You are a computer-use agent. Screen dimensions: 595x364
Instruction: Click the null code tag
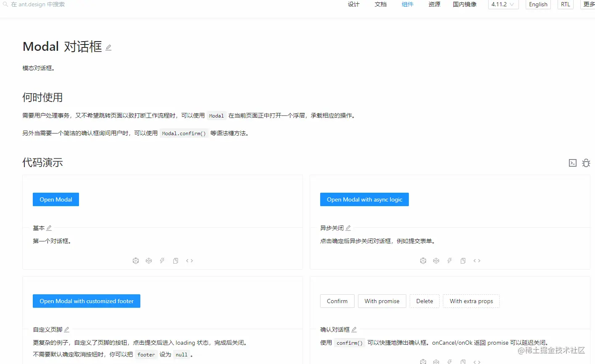click(182, 355)
